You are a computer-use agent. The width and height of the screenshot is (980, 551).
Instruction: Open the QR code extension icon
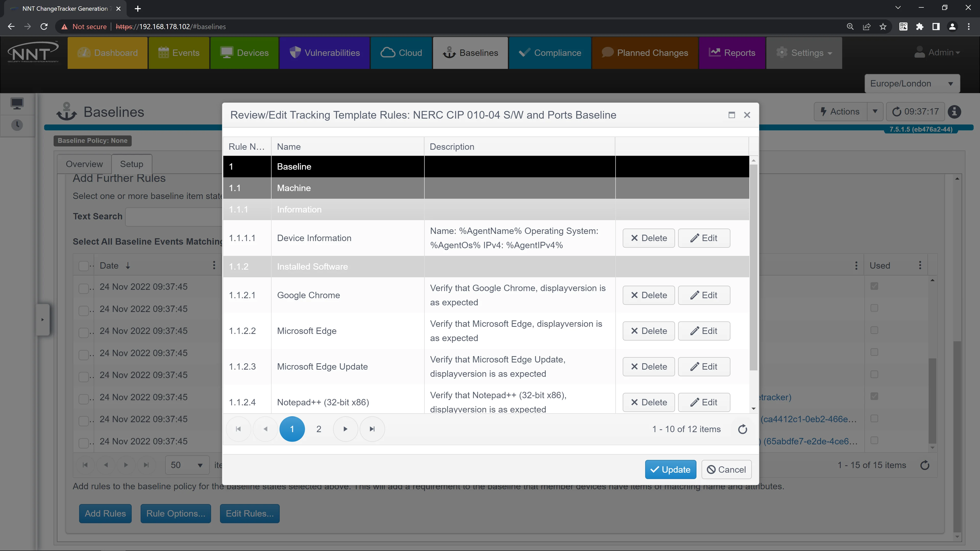coord(903,27)
